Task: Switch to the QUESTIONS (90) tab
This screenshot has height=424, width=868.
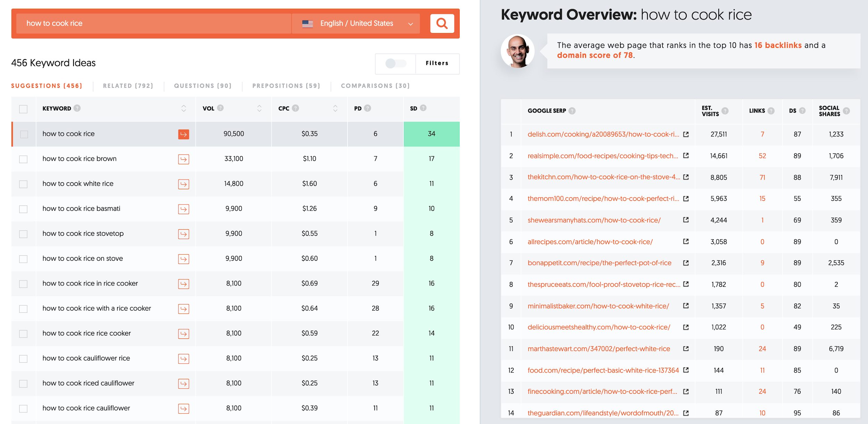Action: 203,86
